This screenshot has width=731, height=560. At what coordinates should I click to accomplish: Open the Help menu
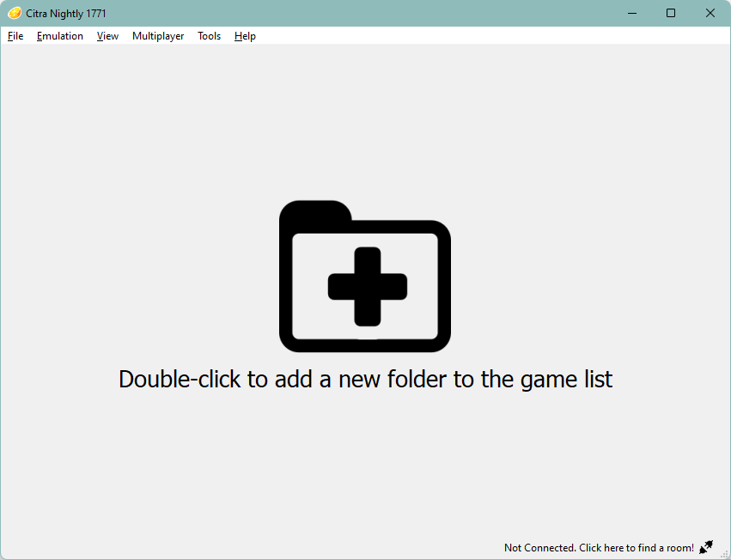tap(245, 36)
